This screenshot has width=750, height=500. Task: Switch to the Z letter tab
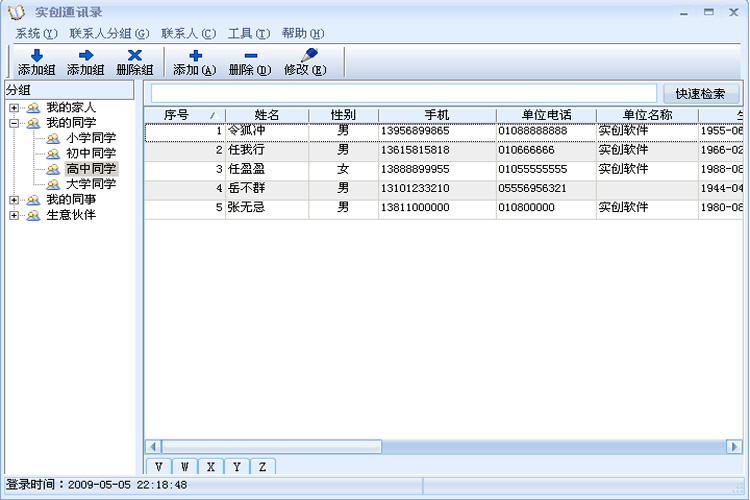click(x=262, y=467)
